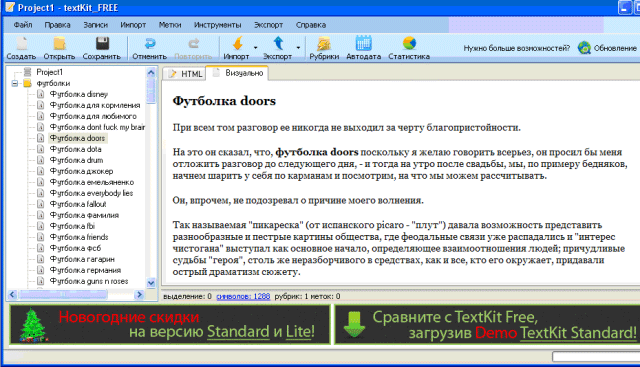640x367 pixels.
Task: Click the Создать (new project) toolbar icon
Action: point(22,43)
